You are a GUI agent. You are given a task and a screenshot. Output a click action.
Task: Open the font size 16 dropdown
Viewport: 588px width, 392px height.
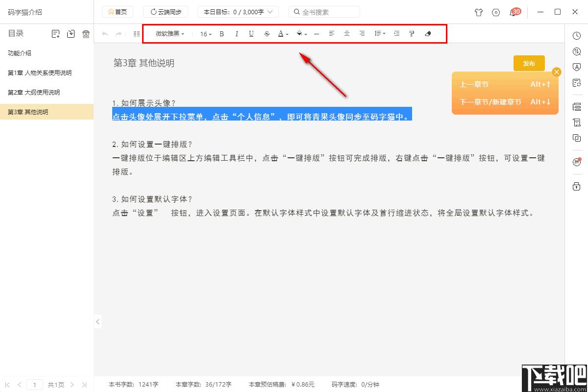(x=206, y=34)
